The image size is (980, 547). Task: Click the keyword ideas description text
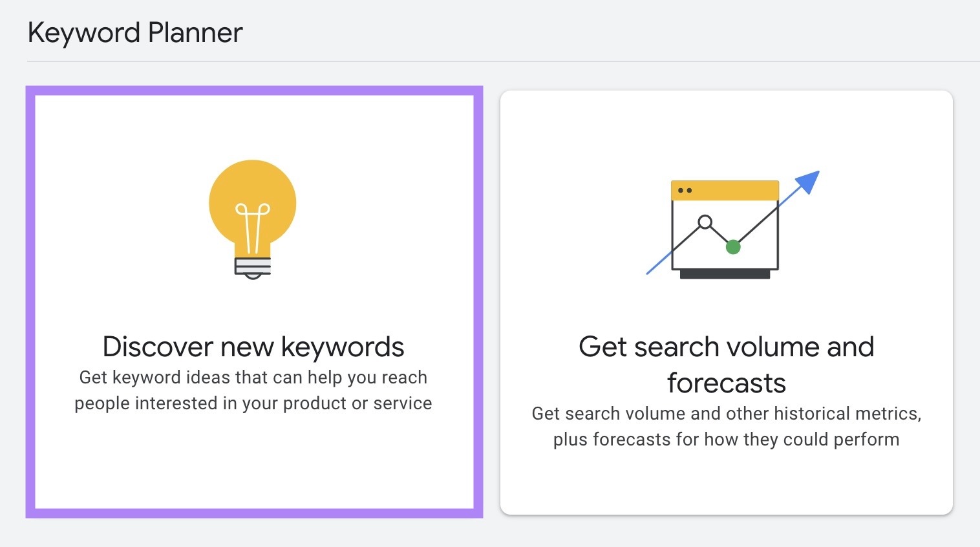click(x=253, y=390)
